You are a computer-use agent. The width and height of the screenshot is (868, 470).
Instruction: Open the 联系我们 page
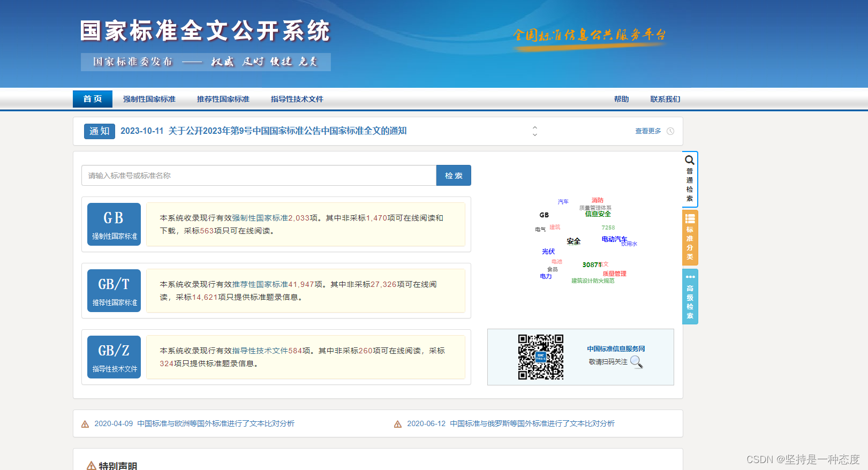coord(666,99)
